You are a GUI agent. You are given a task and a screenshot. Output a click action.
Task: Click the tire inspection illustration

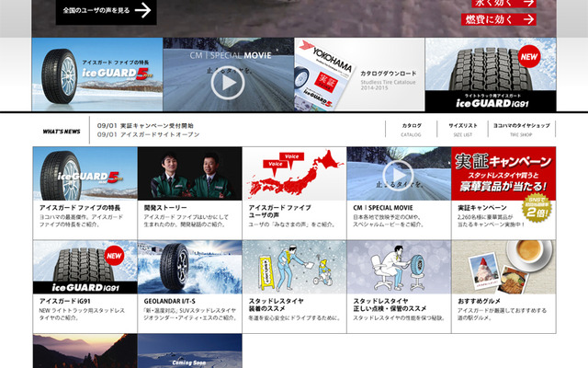[399, 267]
